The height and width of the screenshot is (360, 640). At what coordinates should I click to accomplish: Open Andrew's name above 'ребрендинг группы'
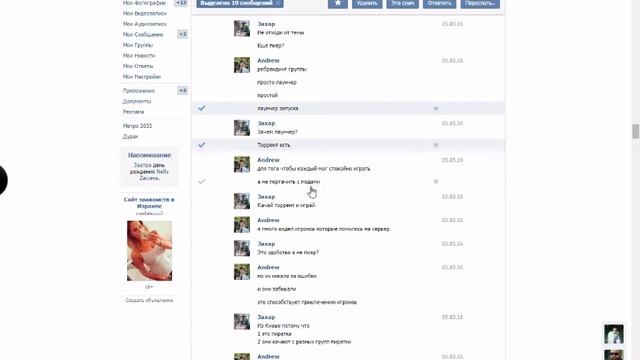click(268, 60)
